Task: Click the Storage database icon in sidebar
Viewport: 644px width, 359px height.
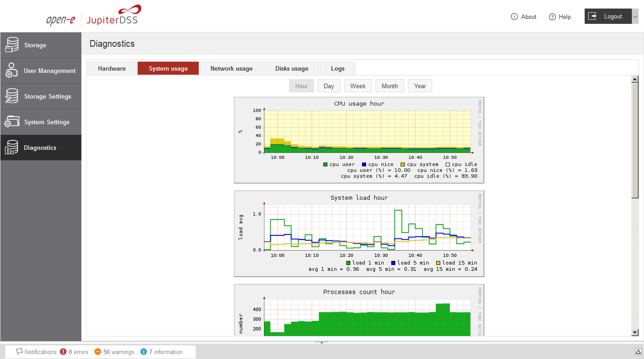Action: coord(12,45)
